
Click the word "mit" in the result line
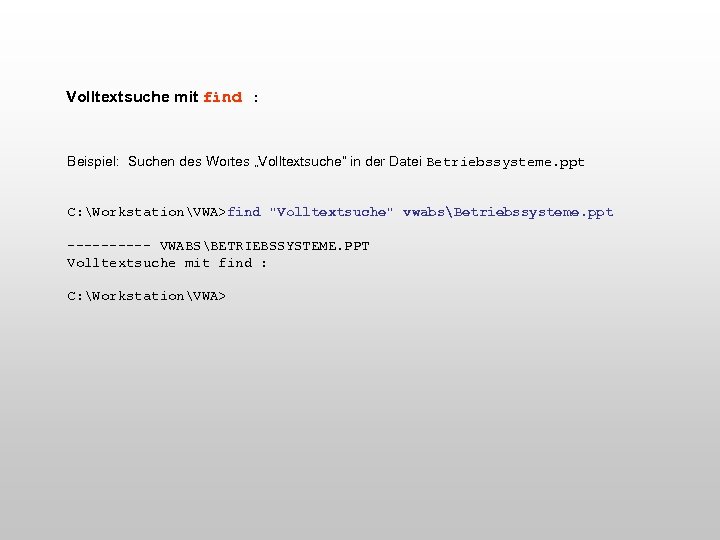[197, 263]
